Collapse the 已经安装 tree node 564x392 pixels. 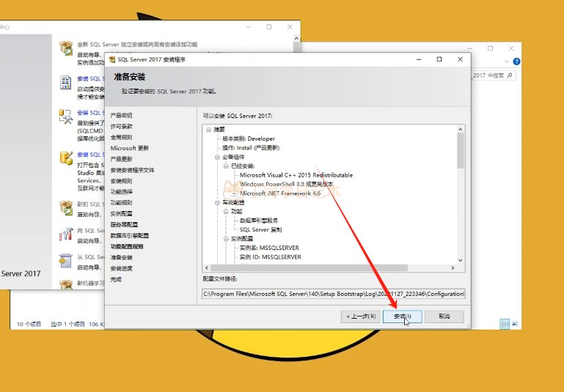coord(226,166)
